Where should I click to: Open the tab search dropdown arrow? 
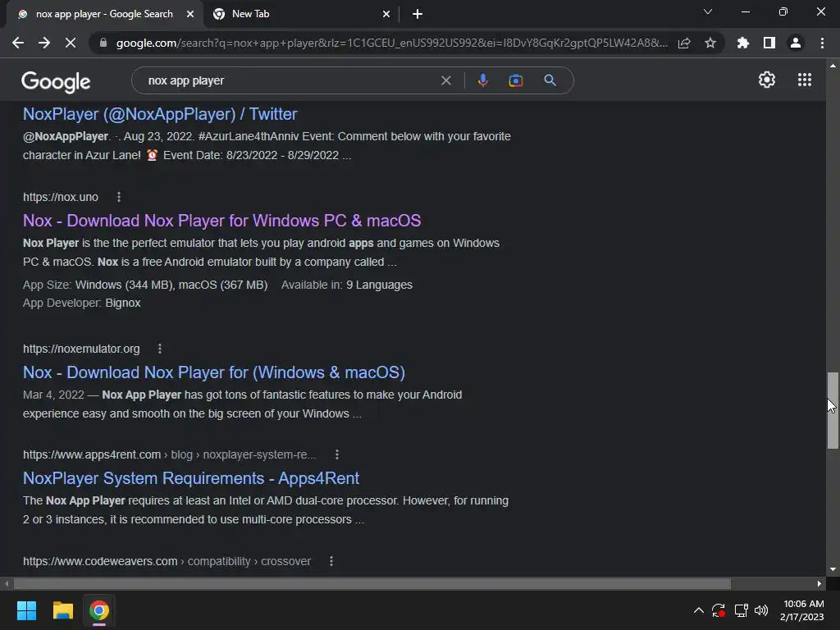click(708, 11)
